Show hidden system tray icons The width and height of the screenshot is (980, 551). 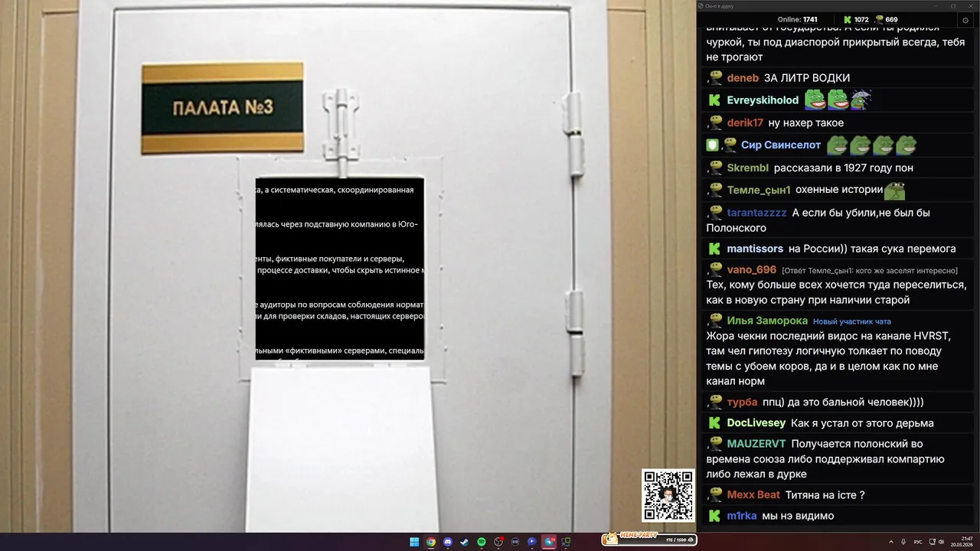coord(890,542)
